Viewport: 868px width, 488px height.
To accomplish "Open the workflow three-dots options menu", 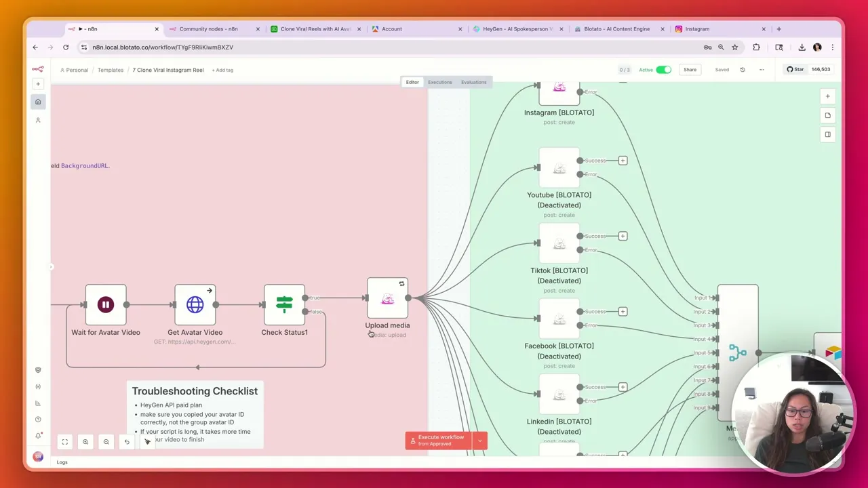I will click(762, 70).
